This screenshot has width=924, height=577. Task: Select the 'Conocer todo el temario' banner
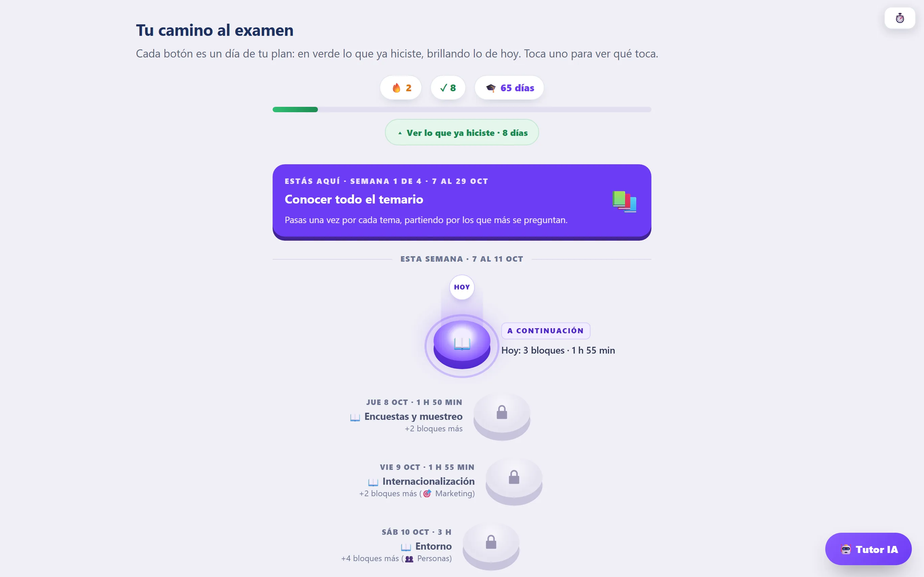(x=462, y=202)
